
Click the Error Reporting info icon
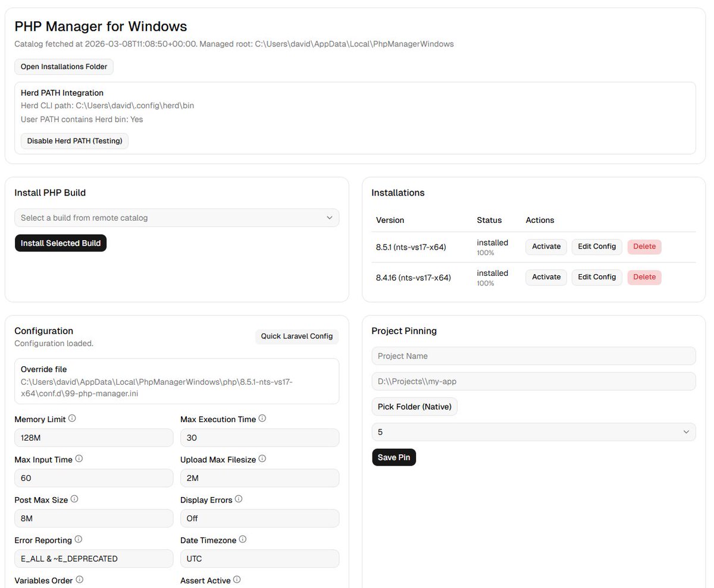tap(78, 540)
